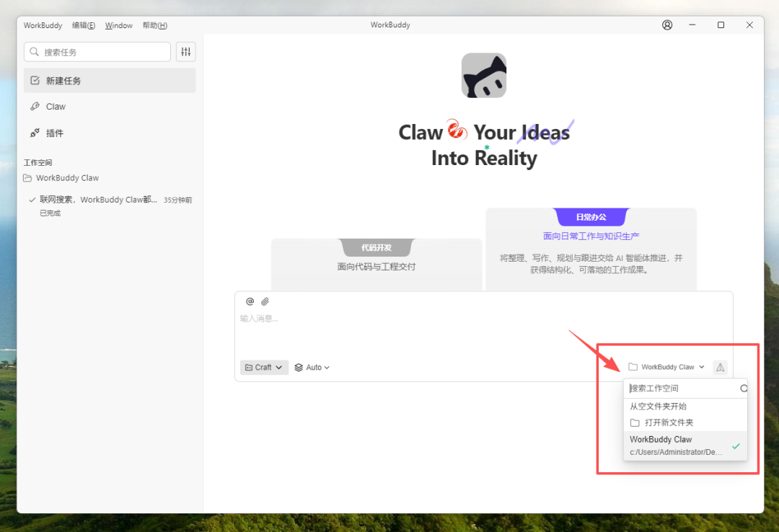The image size is (779, 532).
Task: Open the task filter settings icon
Action: [x=186, y=52]
